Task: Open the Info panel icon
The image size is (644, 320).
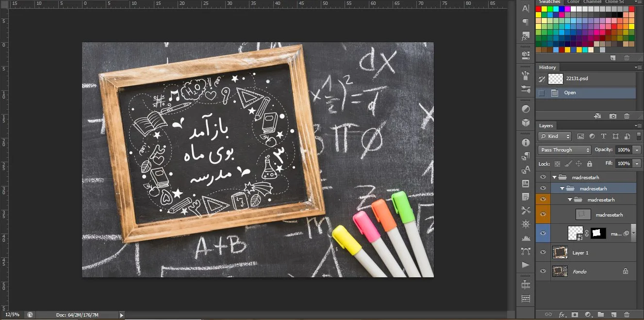Action: pos(526,142)
